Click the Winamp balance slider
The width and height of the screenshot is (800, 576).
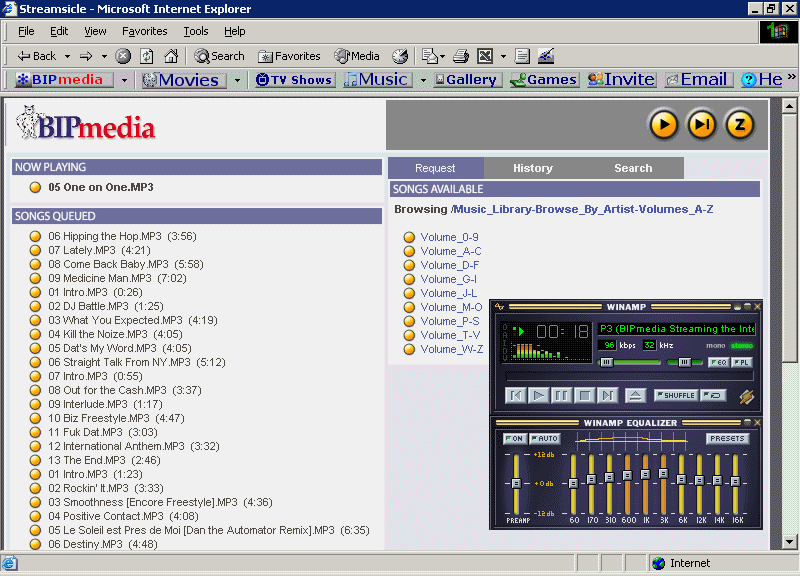click(684, 362)
